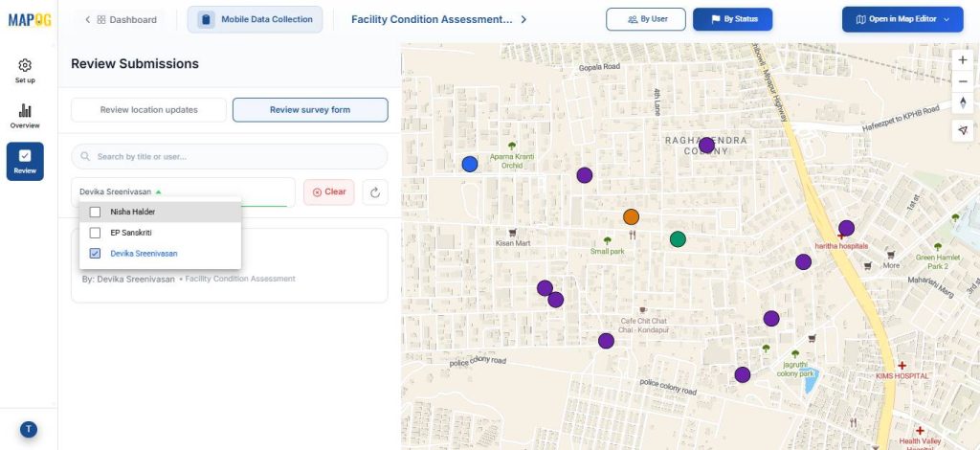The height and width of the screenshot is (450, 980).
Task: Select the Review checkmark icon
Action: pyautogui.click(x=25, y=156)
